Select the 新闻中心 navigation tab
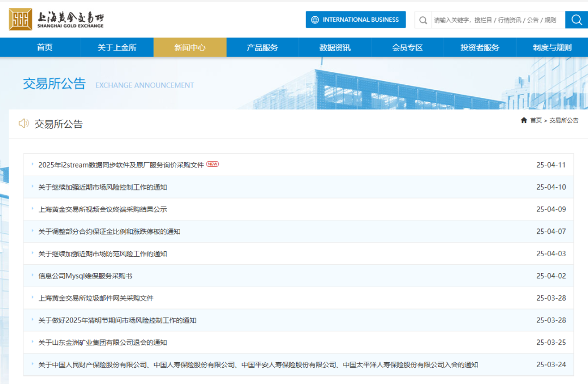 click(190, 47)
